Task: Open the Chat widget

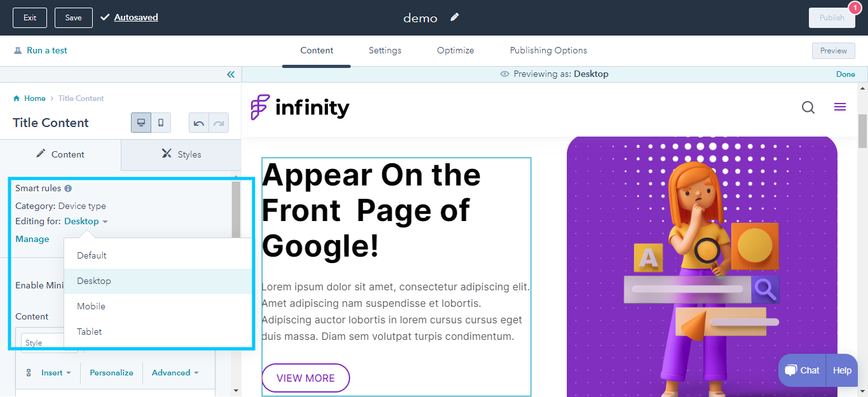Action: pos(802,370)
